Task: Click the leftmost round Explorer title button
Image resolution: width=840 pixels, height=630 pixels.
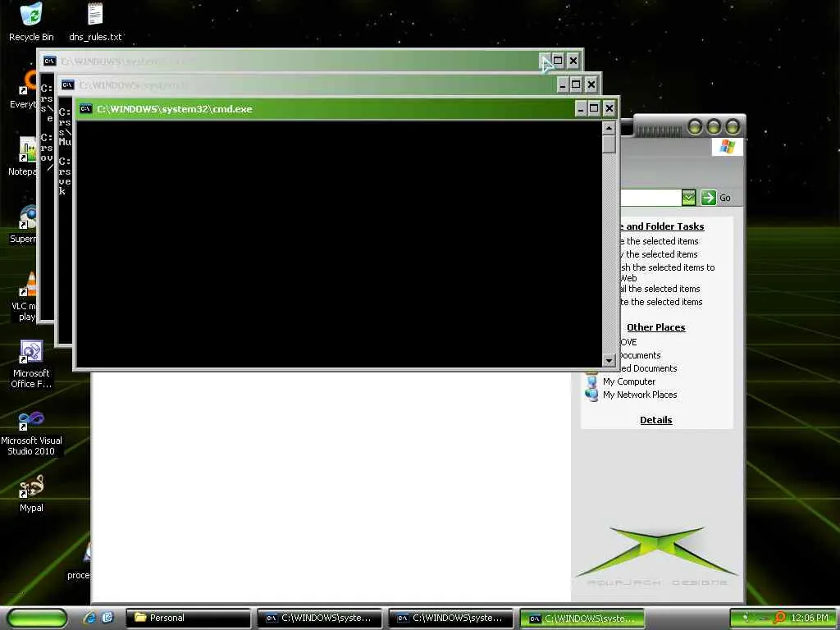Action: click(695, 127)
